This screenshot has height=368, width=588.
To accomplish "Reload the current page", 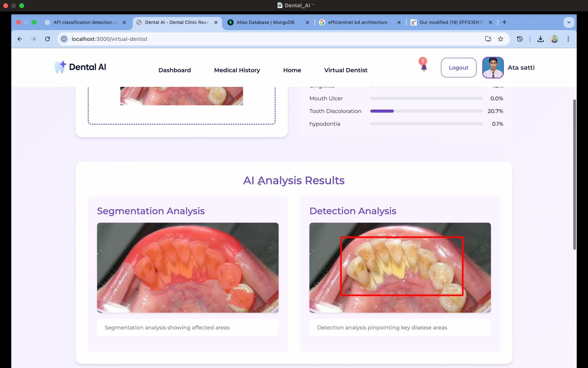I will (47, 39).
